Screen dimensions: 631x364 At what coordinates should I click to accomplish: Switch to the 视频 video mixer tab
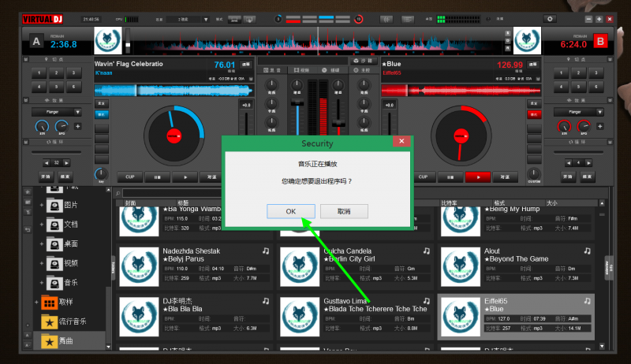pyautogui.click(x=301, y=70)
